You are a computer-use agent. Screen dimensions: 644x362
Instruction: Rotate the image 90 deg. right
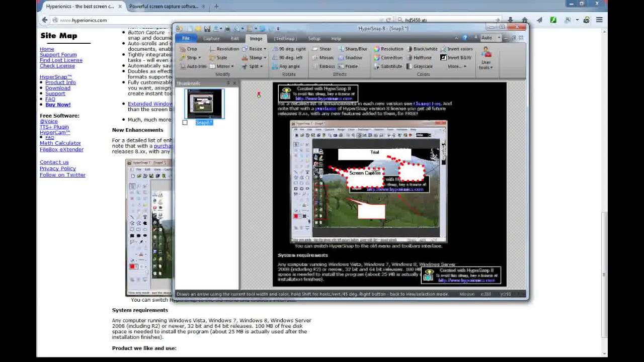(x=289, y=49)
